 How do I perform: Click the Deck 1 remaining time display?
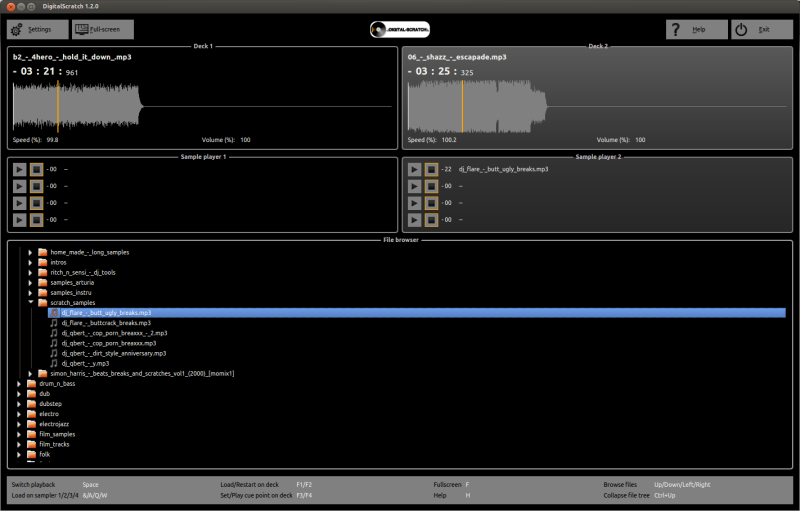(x=45, y=71)
